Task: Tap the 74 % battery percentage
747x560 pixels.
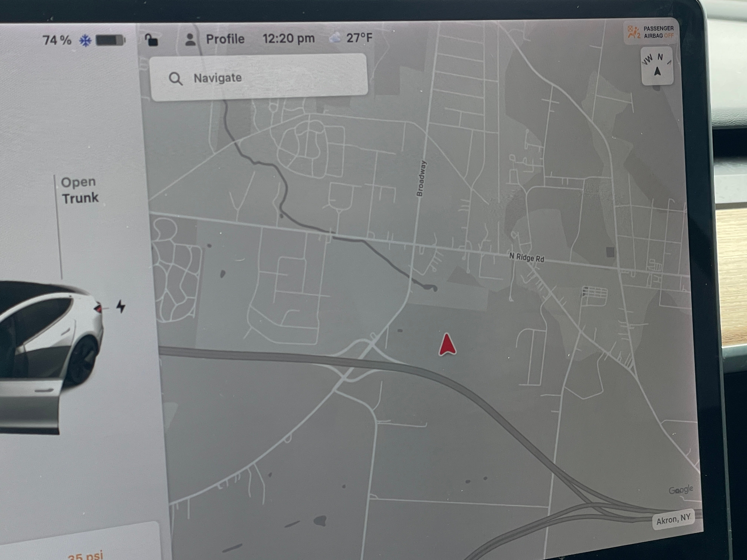Action: pos(57,40)
